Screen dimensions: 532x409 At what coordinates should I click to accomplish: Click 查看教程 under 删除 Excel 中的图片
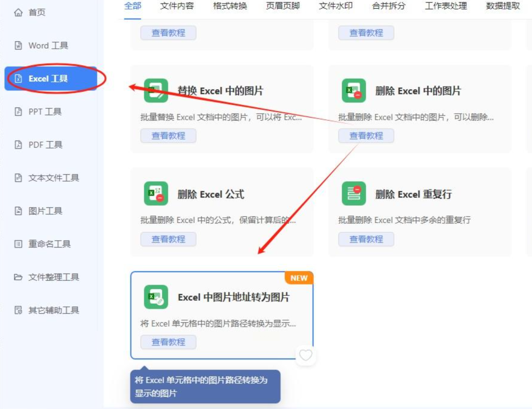[366, 136]
